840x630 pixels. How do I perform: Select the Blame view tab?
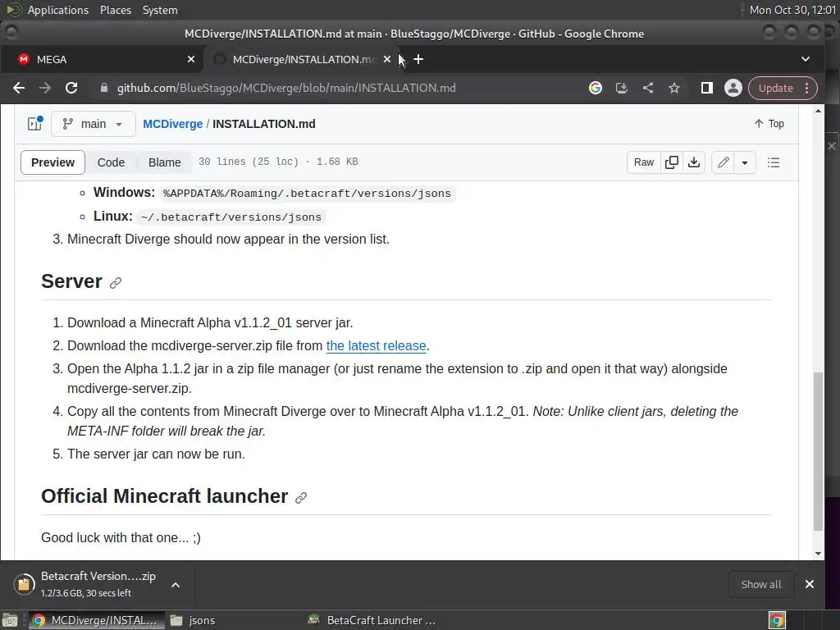[x=164, y=162]
